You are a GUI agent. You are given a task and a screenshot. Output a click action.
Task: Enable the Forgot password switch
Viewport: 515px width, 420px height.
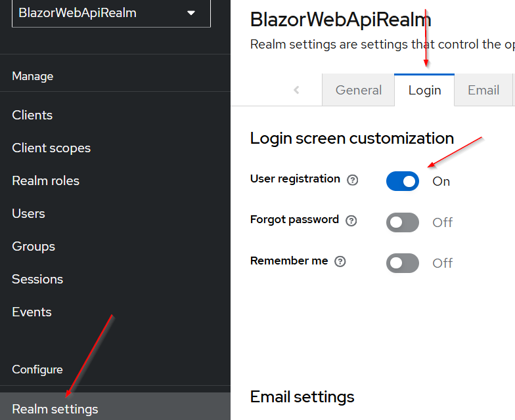[403, 222]
